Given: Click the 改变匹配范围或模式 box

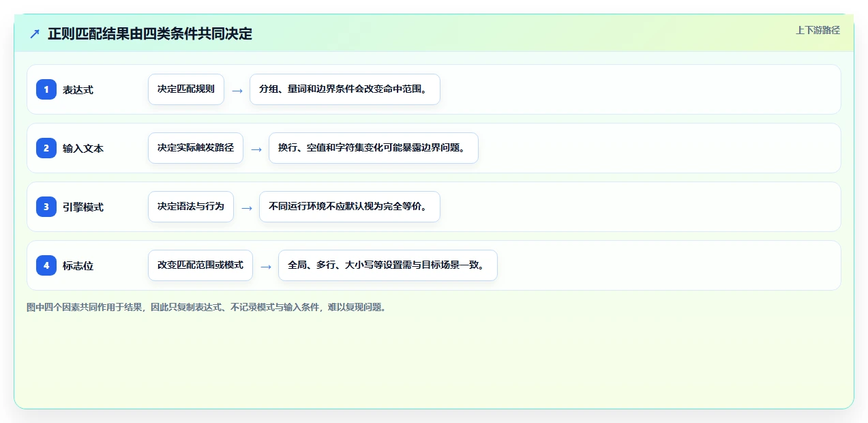Looking at the screenshot, I should [200, 265].
